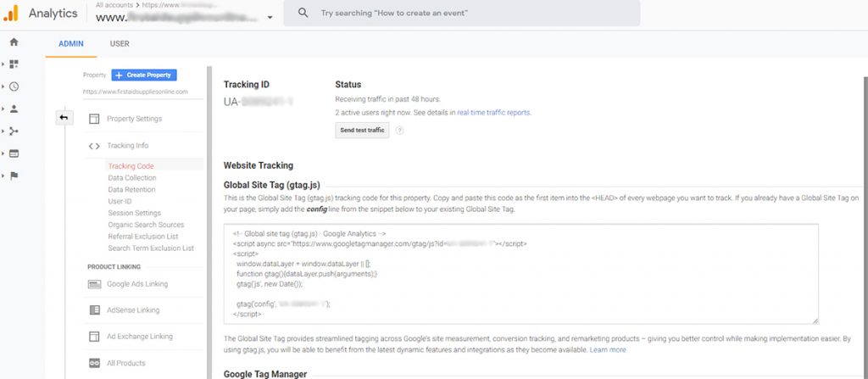Click the property column vertical scrollbar
This screenshot has height=379, width=868.
(x=209, y=223)
